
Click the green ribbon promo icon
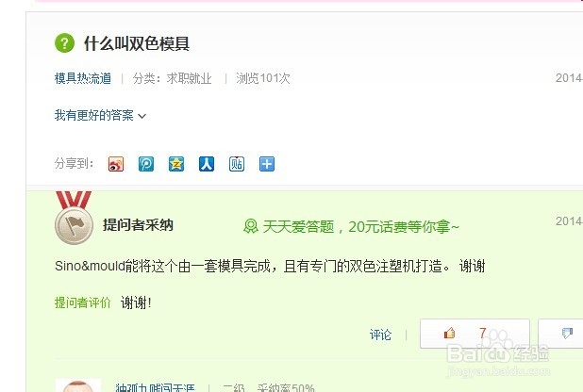pos(251,226)
